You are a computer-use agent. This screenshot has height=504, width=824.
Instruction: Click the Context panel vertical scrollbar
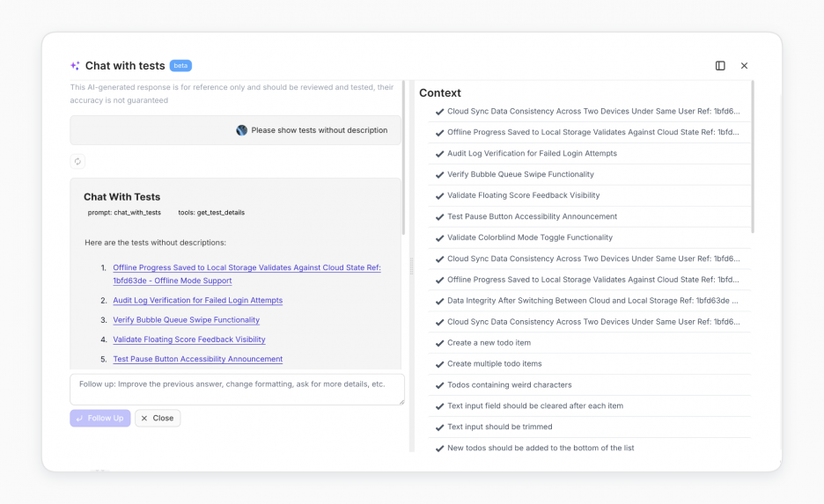(753, 157)
